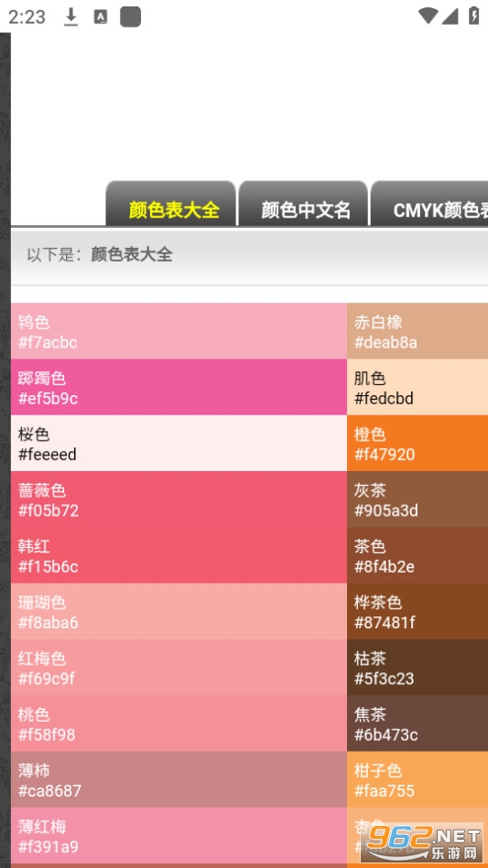Tap the keyboard language A icon
Screen dimensions: 488x868
point(101,17)
